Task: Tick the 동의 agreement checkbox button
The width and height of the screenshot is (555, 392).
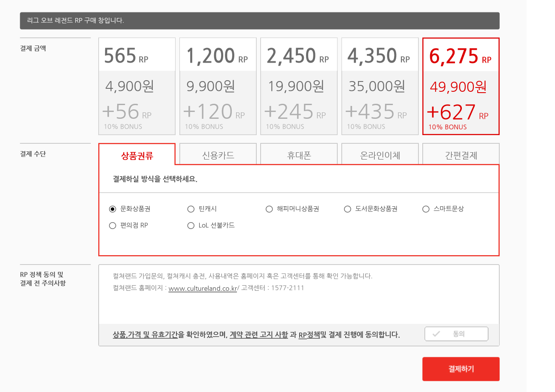Action: tap(456, 334)
